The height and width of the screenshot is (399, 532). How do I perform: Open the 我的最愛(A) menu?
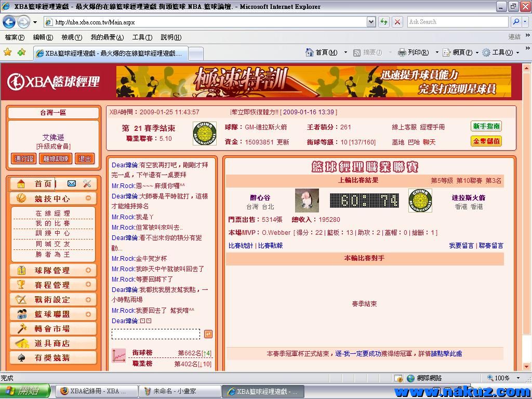(x=107, y=37)
